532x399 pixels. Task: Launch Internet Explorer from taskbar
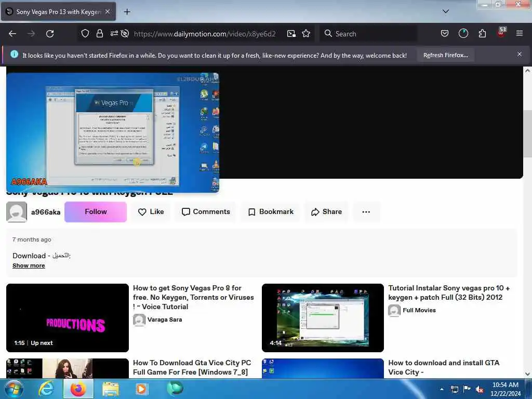[x=46, y=389]
